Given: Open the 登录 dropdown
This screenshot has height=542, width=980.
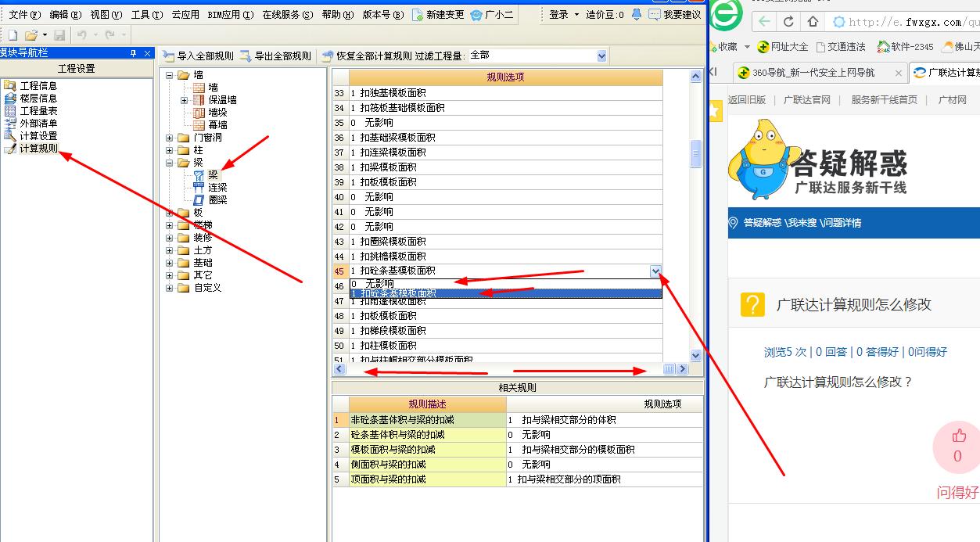Looking at the screenshot, I should click(564, 15).
